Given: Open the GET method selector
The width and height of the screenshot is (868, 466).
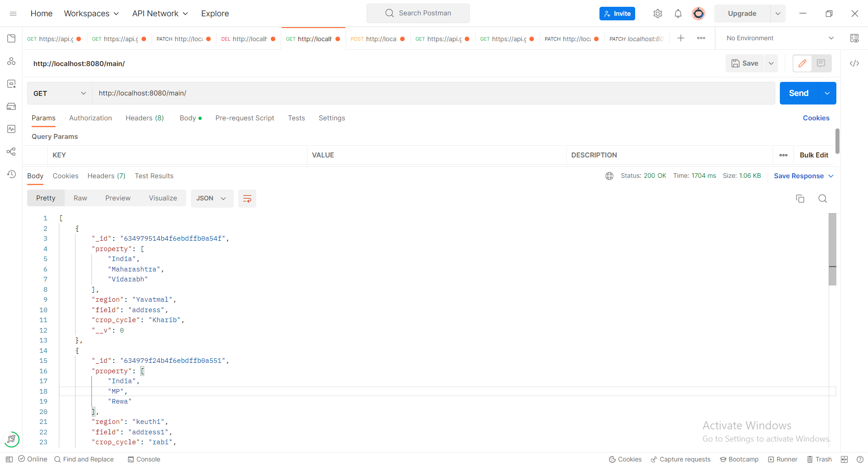Looking at the screenshot, I should click(x=59, y=93).
